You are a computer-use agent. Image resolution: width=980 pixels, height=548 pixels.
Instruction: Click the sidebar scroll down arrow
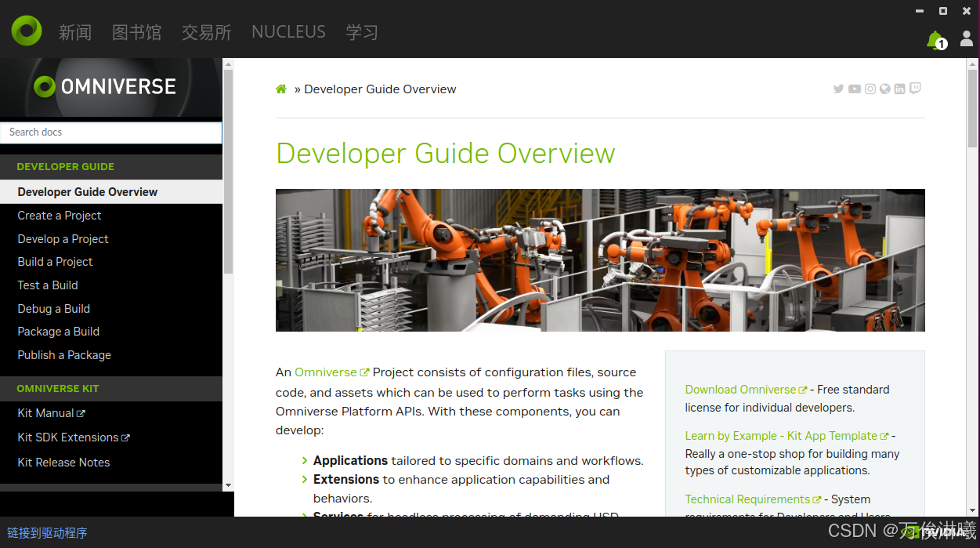(x=228, y=485)
